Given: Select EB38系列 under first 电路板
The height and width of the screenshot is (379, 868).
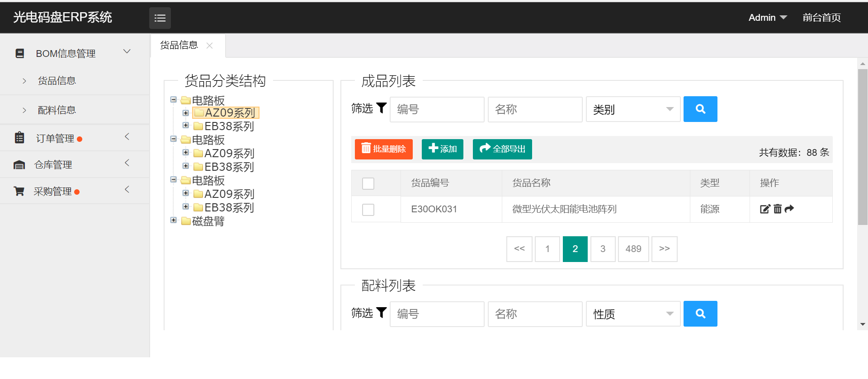Looking at the screenshot, I should tap(229, 126).
